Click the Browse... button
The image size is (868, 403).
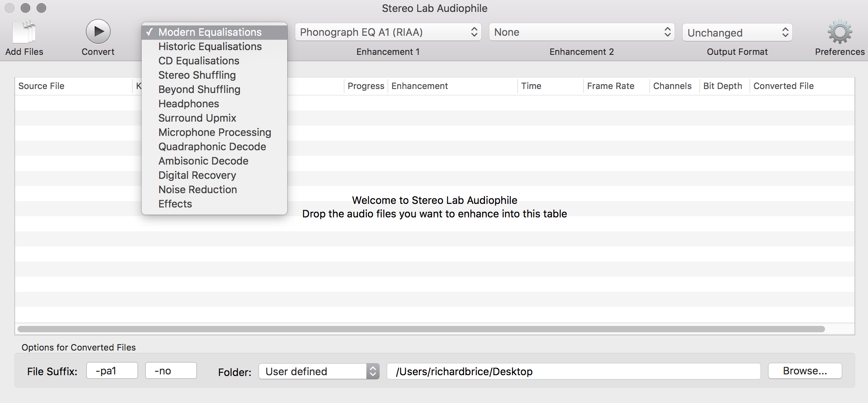(x=805, y=370)
